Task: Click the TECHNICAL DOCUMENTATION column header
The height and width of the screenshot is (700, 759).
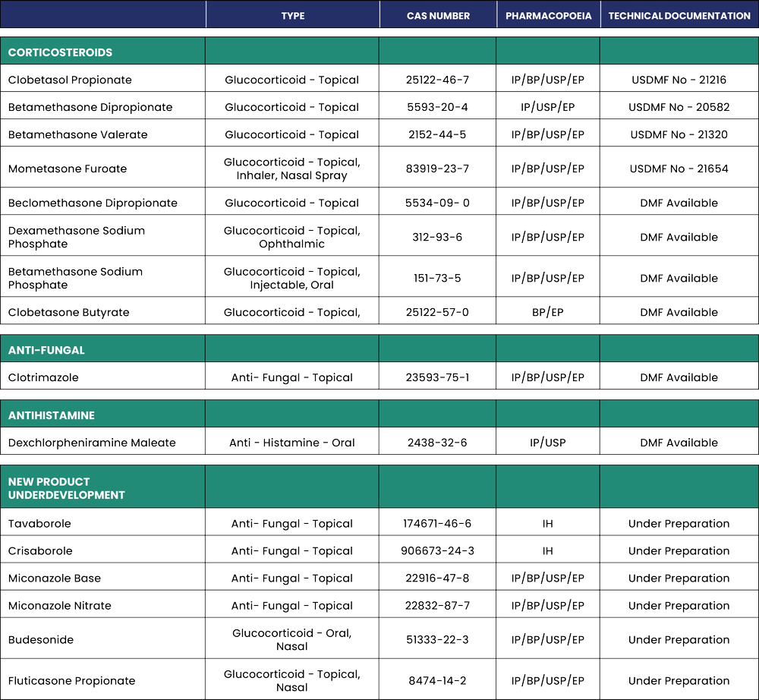Action: click(677, 14)
